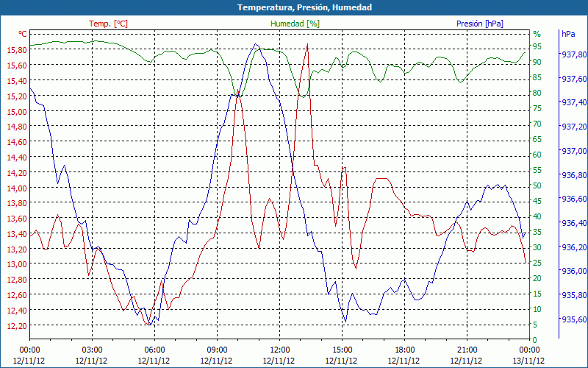Click humidity axis value '65'
The height and width of the screenshot is (368, 588).
[537, 139]
